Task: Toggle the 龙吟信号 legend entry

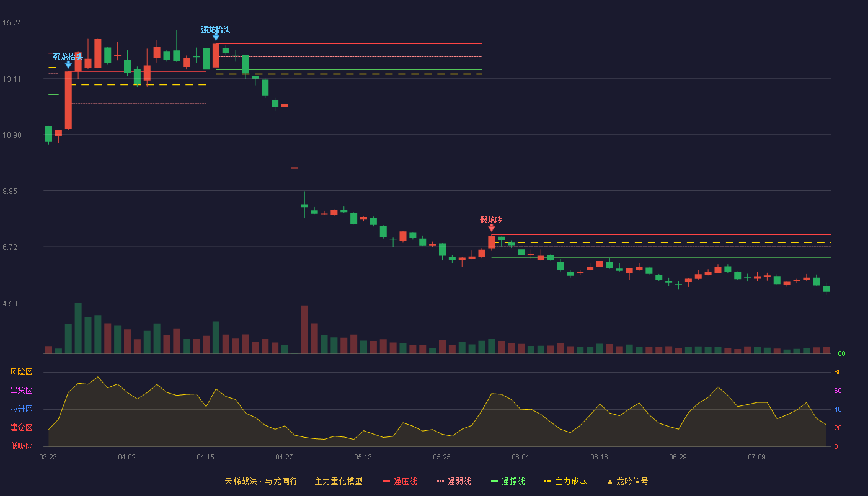Action: click(x=627, y=481)
